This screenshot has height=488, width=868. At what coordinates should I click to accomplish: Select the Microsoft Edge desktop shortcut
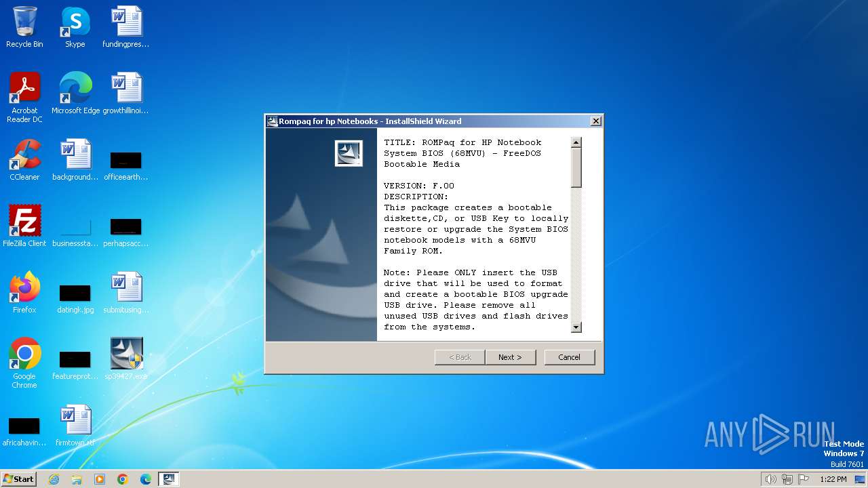(x=75, y=94)
